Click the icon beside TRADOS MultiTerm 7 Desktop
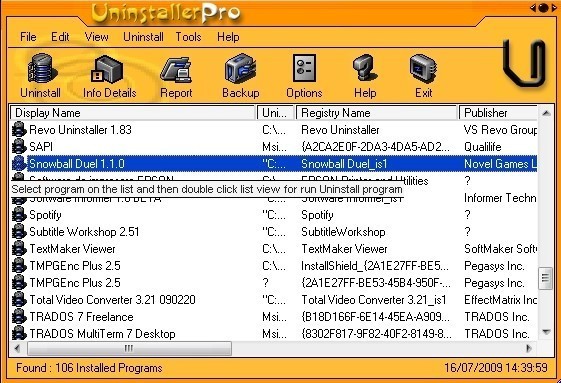 pyautogui.click(x=19, y=334)
